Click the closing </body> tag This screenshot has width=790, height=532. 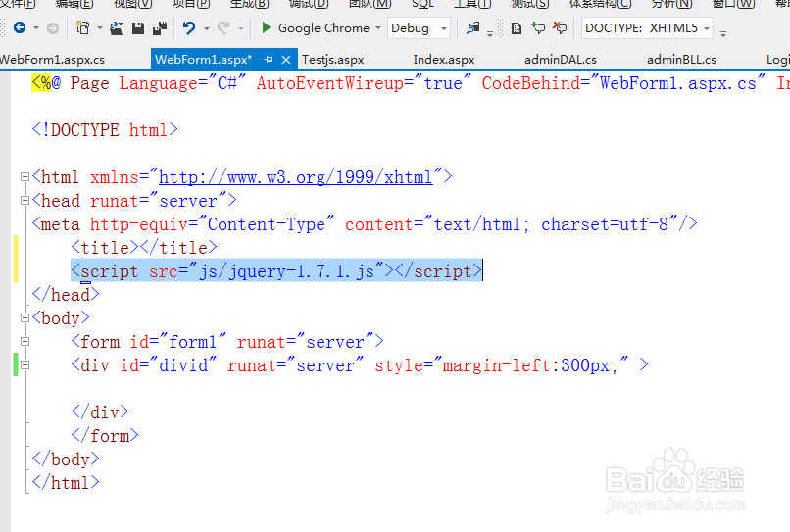tap(66, 459)
